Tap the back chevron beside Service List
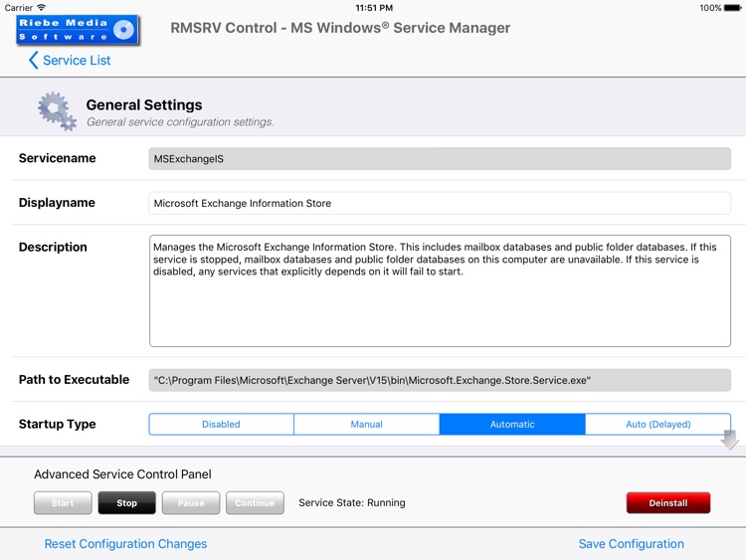 coord(33,61)
